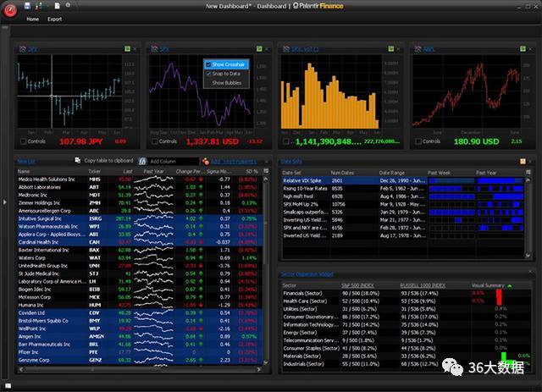Click the Date Sets scroll-up arrow

(x=528, y=180)
